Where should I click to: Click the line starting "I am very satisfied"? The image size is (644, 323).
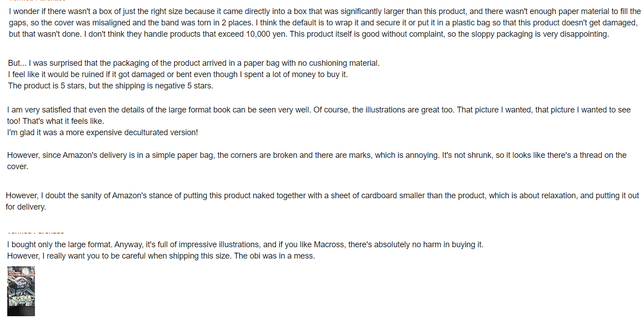(x=319, y=110)
